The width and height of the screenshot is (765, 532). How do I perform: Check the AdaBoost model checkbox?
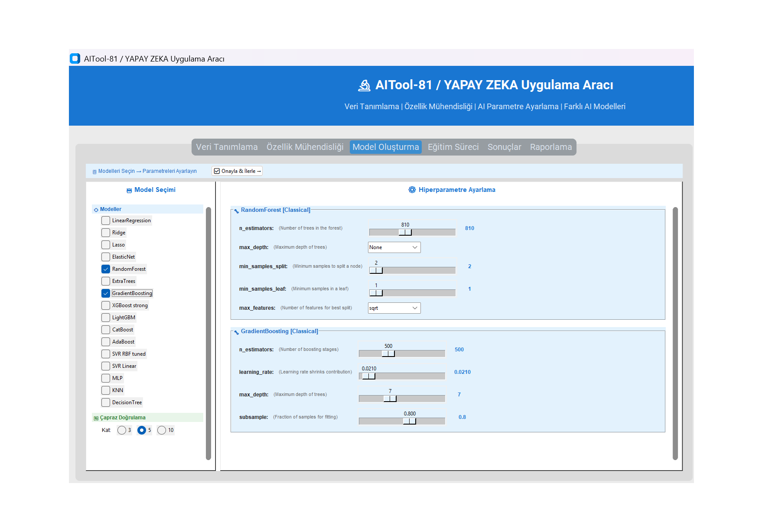(106, 342)
